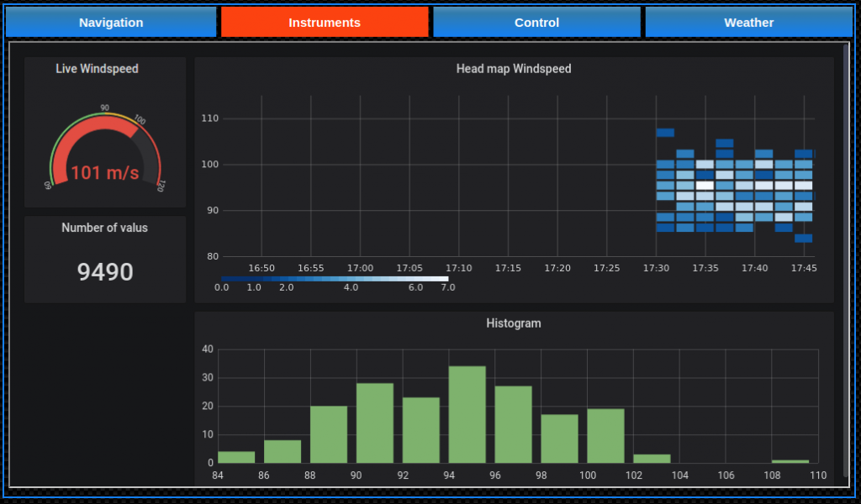Click the 9490 stat value
The height and width of the screenshot is (504, 861).
pyautogui.click(x=105, y=272)
